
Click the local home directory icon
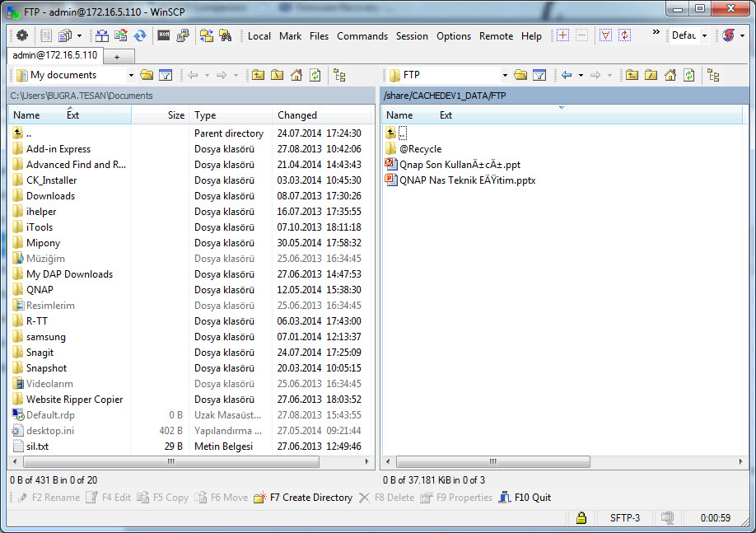pyautogui.click(x=296, y=75)
